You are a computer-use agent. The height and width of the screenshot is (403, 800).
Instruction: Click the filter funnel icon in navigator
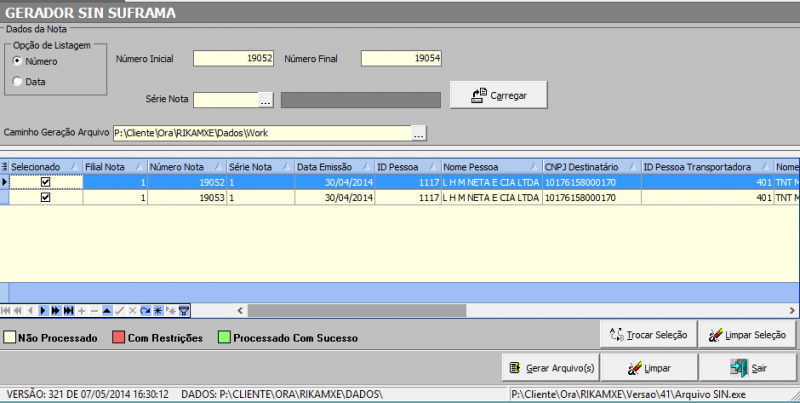(184, 311)
